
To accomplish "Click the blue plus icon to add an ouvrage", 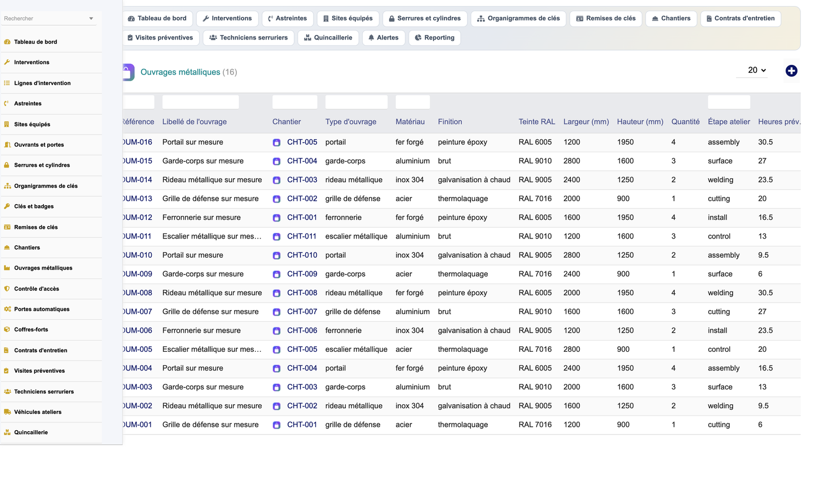I will [791, 70].
